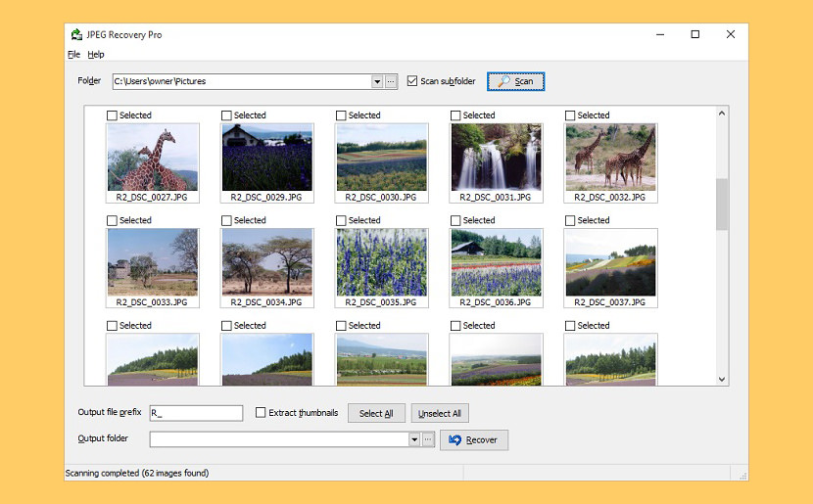
Task: Check Selected for R2_DSC_0034.JPG
Action: tap(226, 220)
